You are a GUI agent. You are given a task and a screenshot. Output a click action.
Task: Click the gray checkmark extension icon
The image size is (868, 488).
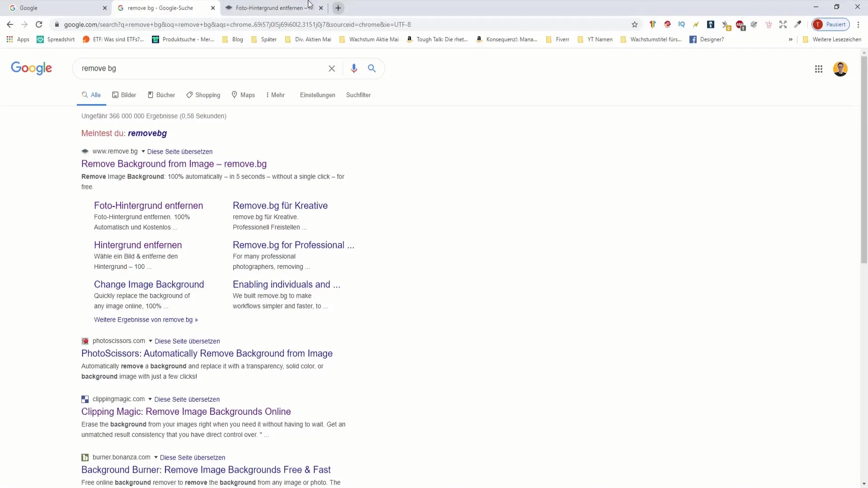[754, 24]
